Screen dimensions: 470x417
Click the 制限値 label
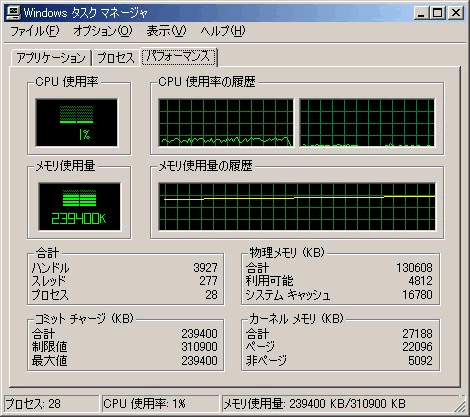(x=49, y=347)
